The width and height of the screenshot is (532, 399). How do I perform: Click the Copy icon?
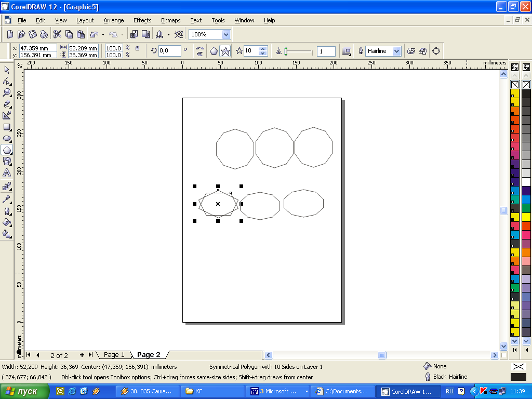69,34
